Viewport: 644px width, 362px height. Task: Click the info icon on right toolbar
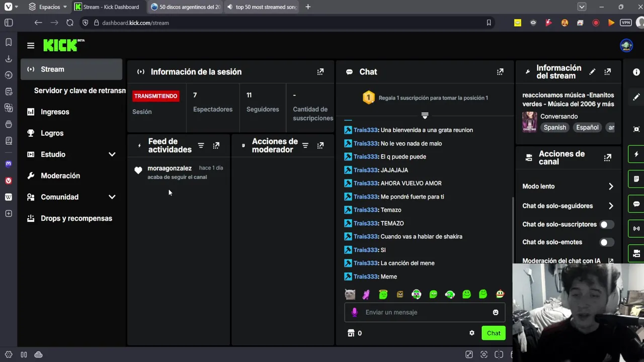[636, 72]
